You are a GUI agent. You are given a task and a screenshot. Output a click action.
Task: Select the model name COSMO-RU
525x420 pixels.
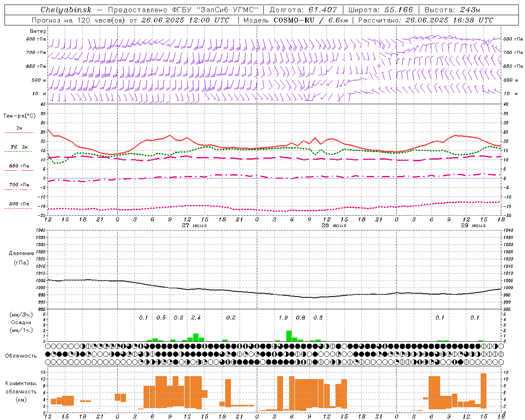(294, 20)
